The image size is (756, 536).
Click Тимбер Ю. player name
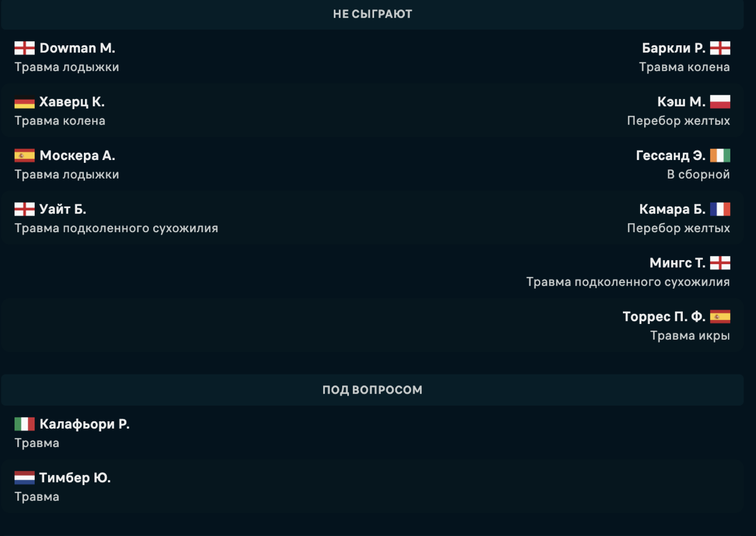pyautogui.click(x=75, y=478)
